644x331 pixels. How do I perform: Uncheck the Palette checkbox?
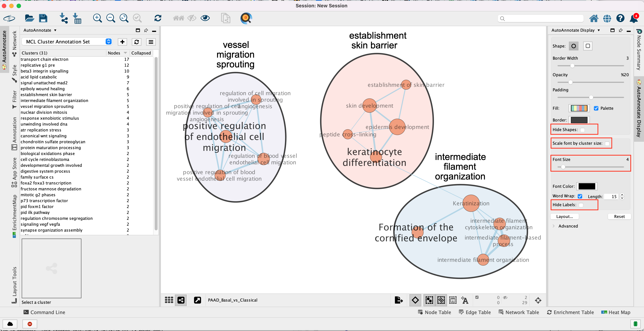[596, 108]
